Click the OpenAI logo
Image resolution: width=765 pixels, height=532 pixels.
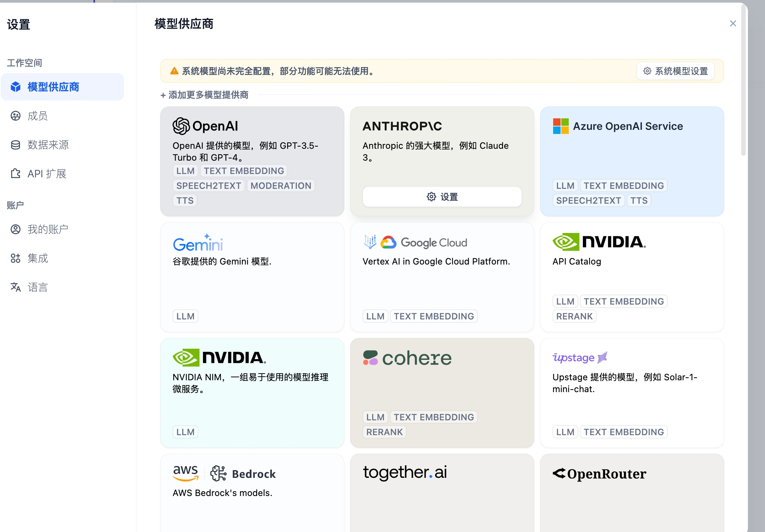point(205,126)
